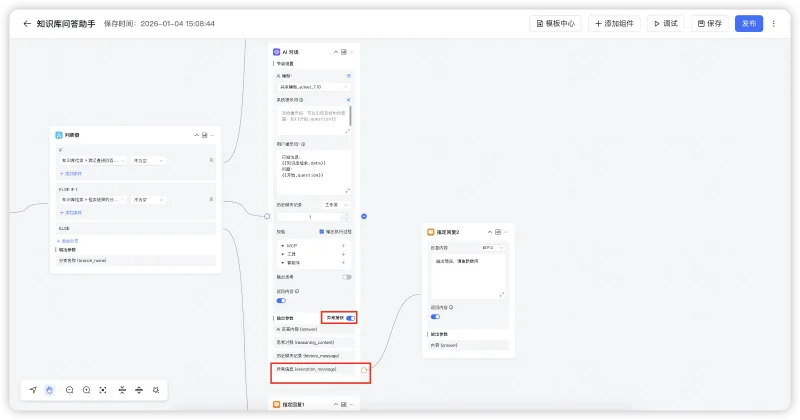Open model parameter settings icon beside AI 模型
Viewport: 800px width, 420px height.
point(348,76)
